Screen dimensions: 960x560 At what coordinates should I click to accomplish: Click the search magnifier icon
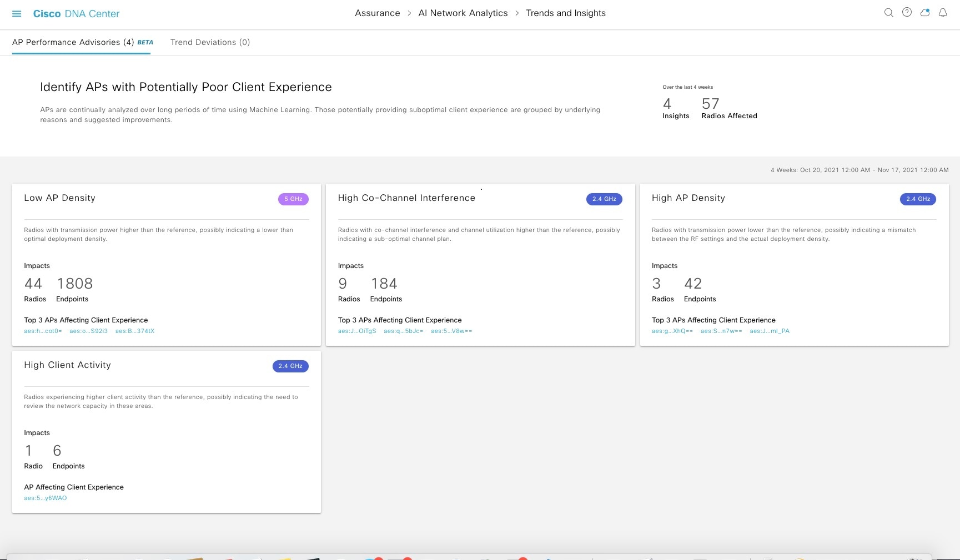[889, 12]
